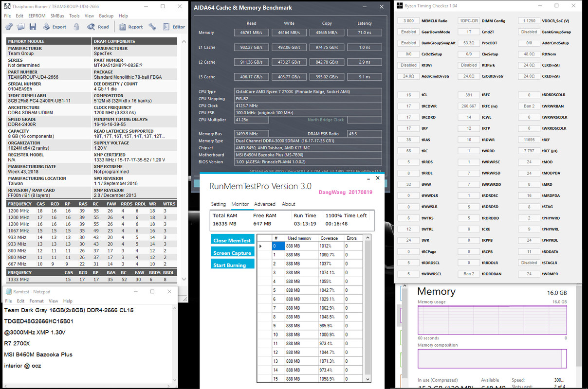Click the Close MemTest button
Image resolution: width=588 pixels, height=389 pixels.
[233, 240]
